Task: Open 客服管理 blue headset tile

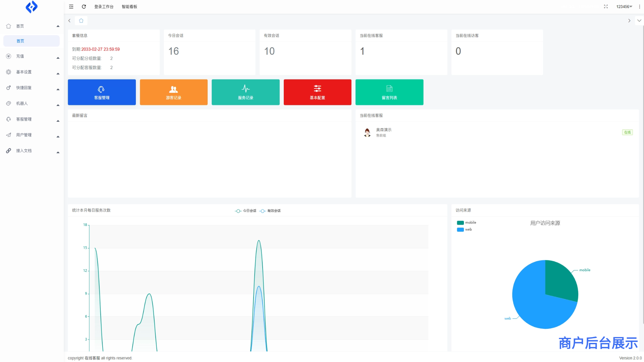Action: 102,92
